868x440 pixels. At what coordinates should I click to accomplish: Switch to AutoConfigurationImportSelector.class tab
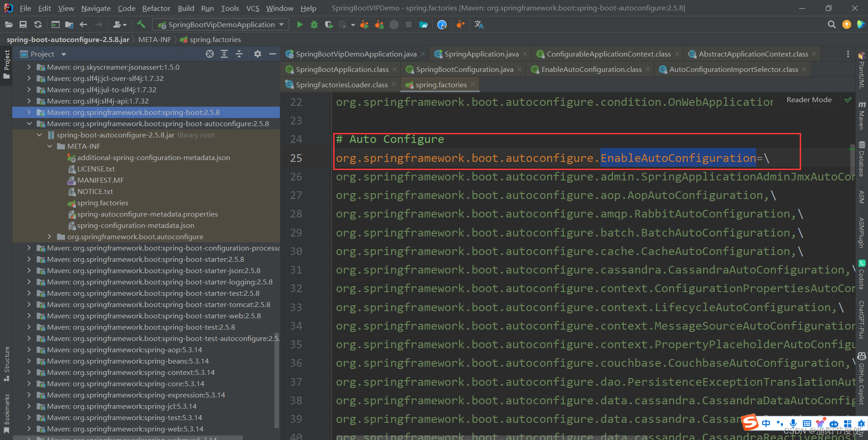733,69
